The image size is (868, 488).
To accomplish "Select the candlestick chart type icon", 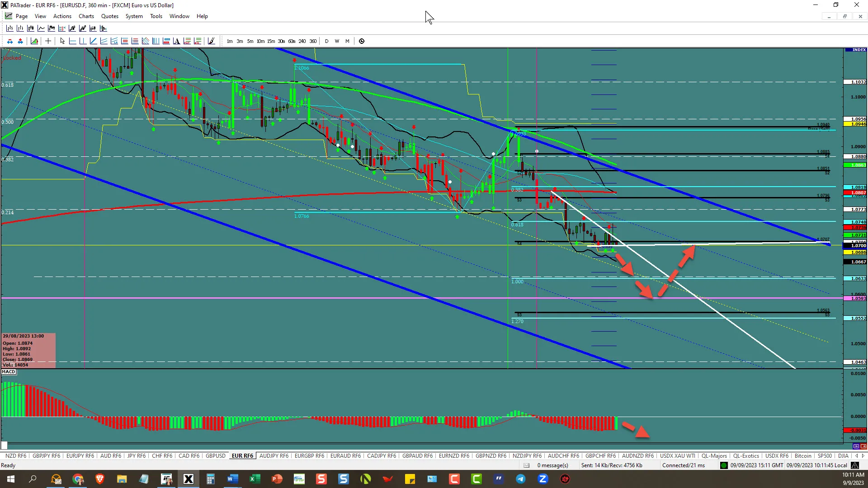I will [x=30, y=28].
